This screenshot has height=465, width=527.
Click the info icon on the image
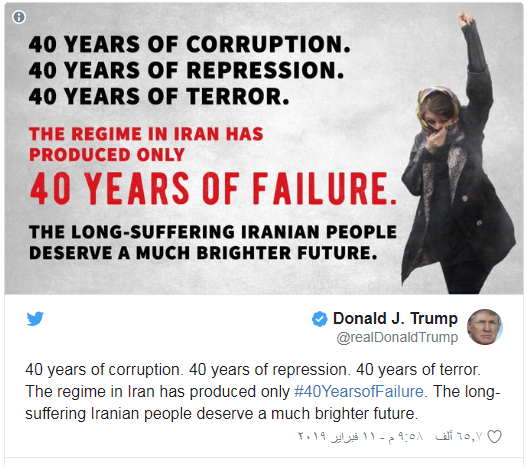(x=19, y=17)
